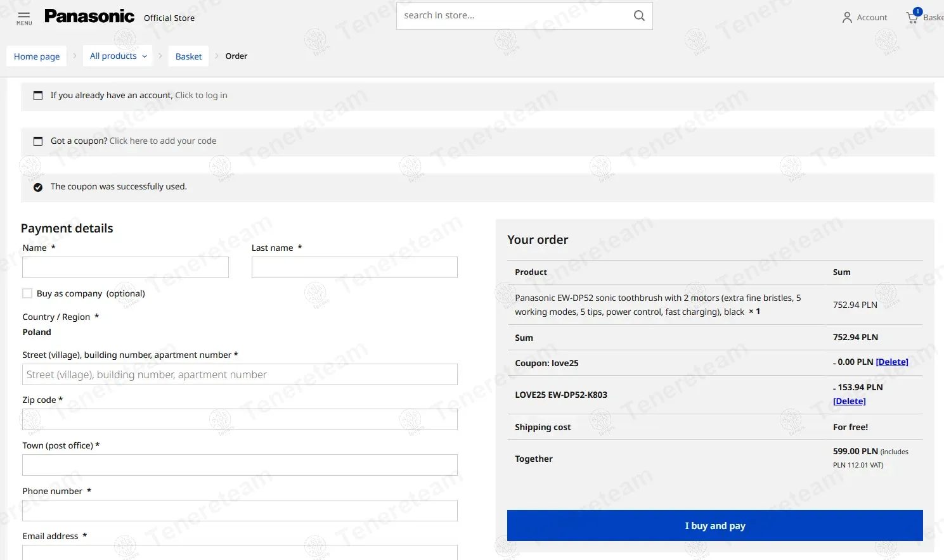Go to Home page breadcrumb
This screenshot has width=944, height=560.
(x=37, y=56)
